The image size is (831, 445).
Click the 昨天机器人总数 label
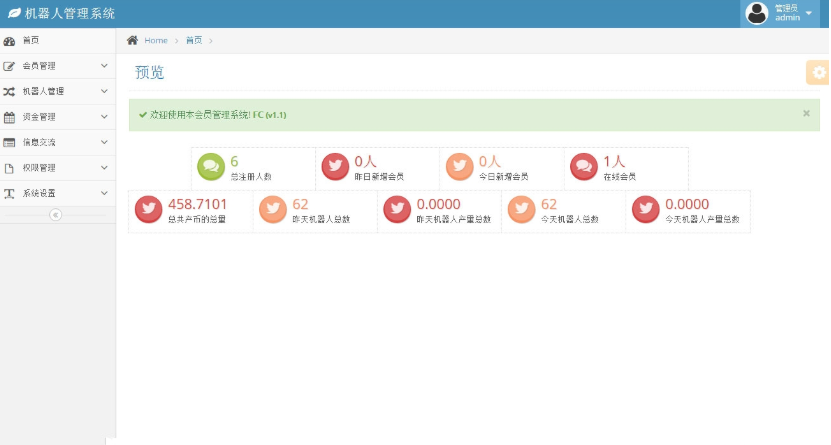pos(321,219)
